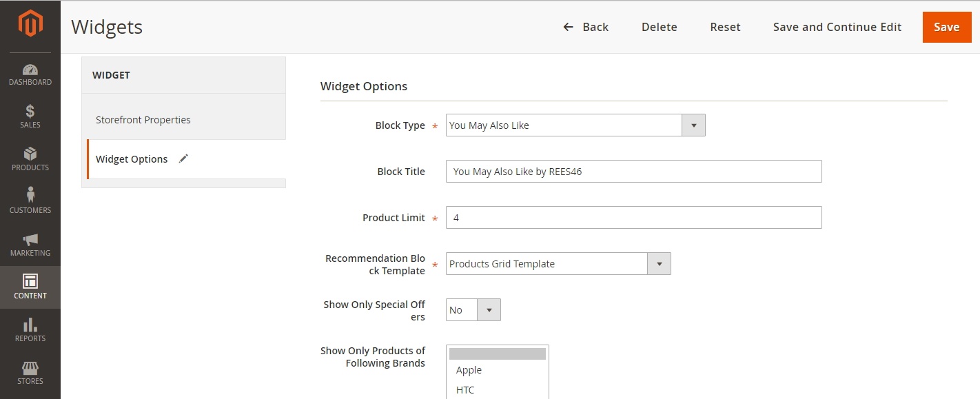Click the Save button
This screenshot has height=399, width=980.
click(x=947, y=27)
